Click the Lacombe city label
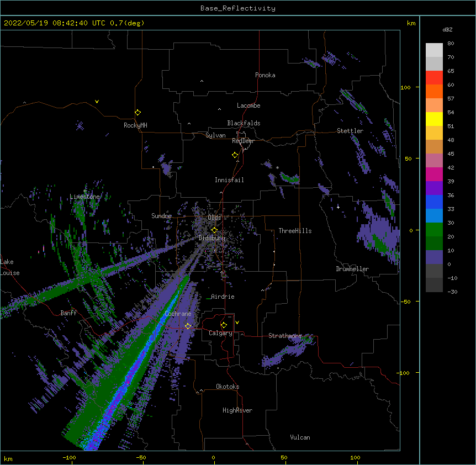 [x=248, y=105]
